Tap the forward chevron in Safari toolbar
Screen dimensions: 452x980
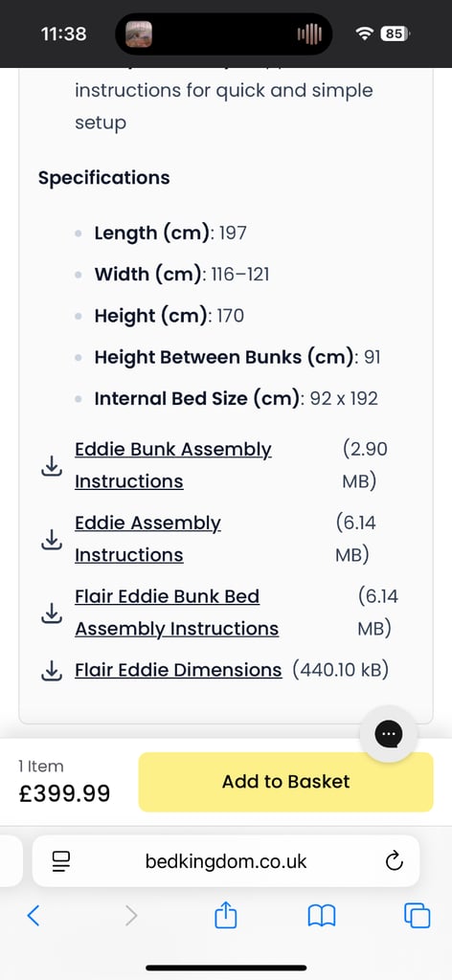tap(130, 916)
